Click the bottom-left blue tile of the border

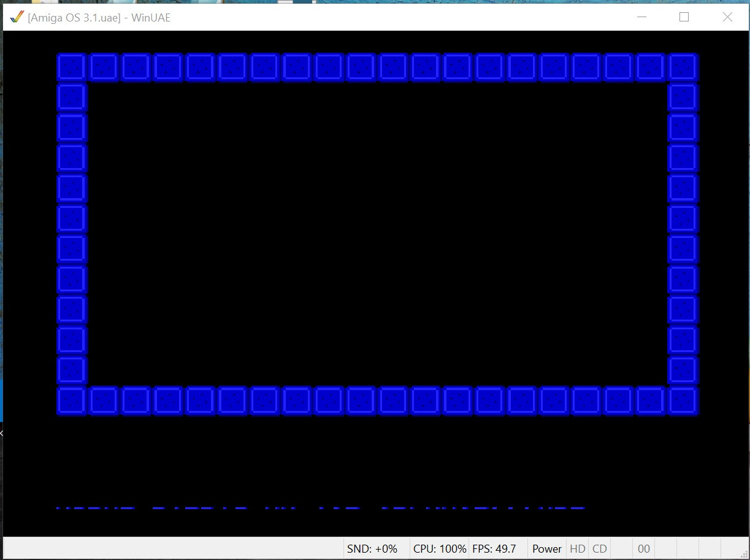72,401
